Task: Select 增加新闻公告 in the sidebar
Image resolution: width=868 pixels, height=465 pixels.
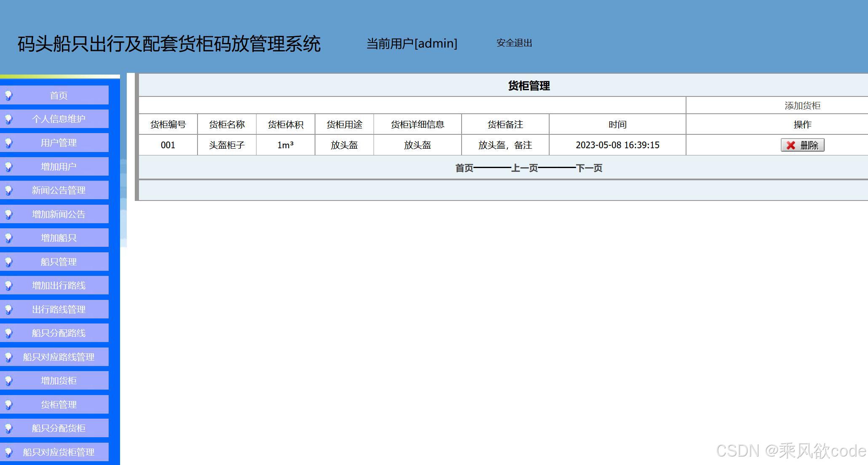Action: point(59,214)
